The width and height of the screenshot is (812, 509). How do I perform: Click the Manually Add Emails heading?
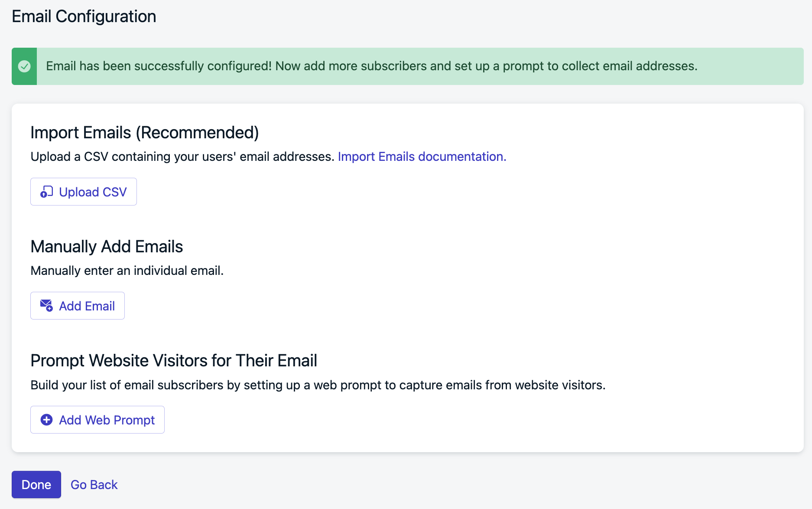pos(107,246)
